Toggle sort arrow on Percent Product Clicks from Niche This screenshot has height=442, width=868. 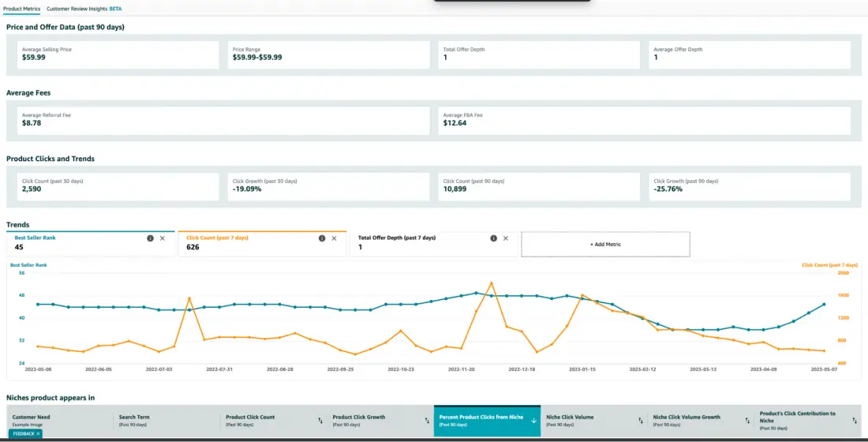tap(533, 421)
